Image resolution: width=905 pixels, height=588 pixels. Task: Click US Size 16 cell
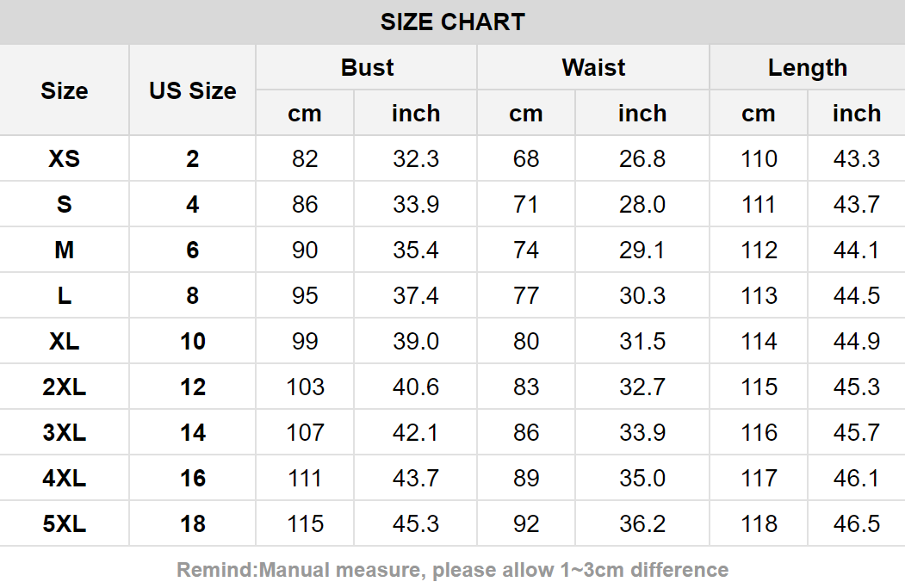click(193, 479)
